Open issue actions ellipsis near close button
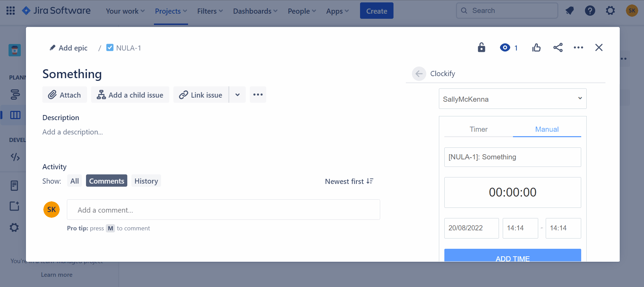Image resolution: width=644 pixels, height=287 pixels. click(x=578, y=47)
